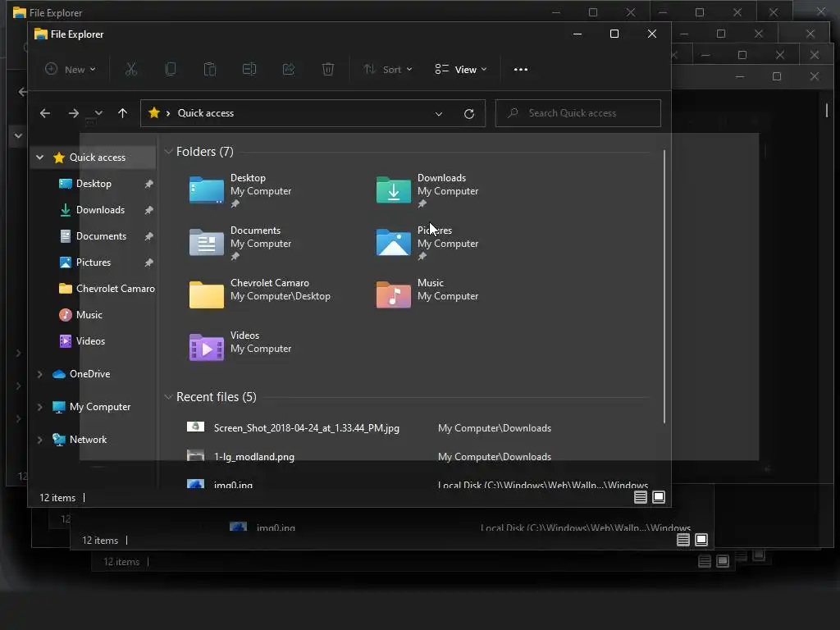
Task: Click the Cut scissors icon in toolbar
Action: tap(131, 69)
